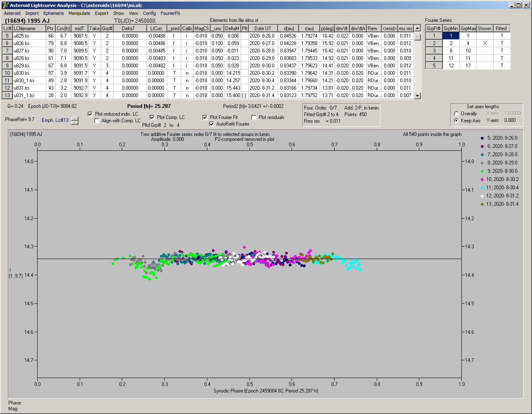Viewport: 532px width, 414px height.
Task: Enable Align with Comp. LC checkbox
Action: 97,121
